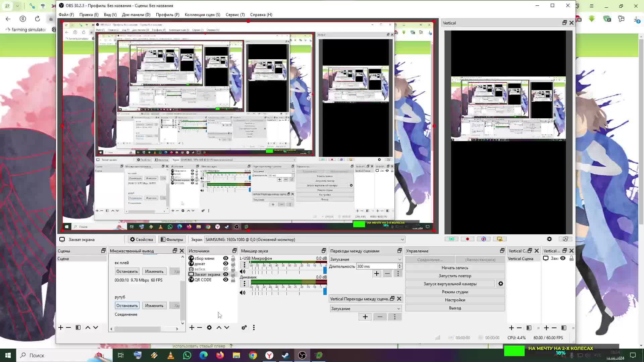Open the Сервис (T) menu

tap(235, 15)
